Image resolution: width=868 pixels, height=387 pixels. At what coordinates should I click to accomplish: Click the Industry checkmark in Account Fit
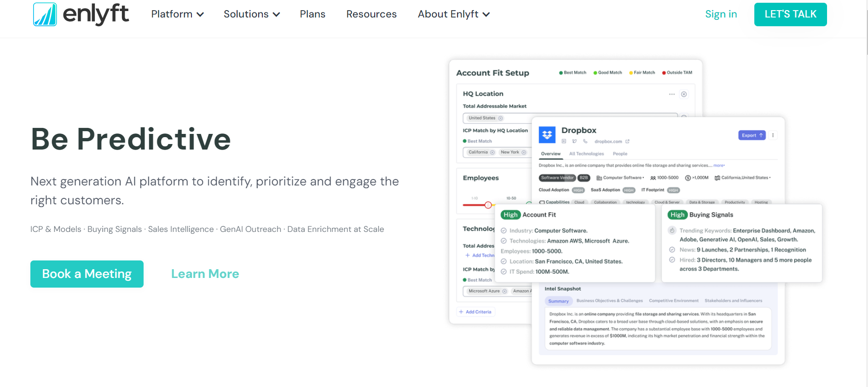click(503, 231)
